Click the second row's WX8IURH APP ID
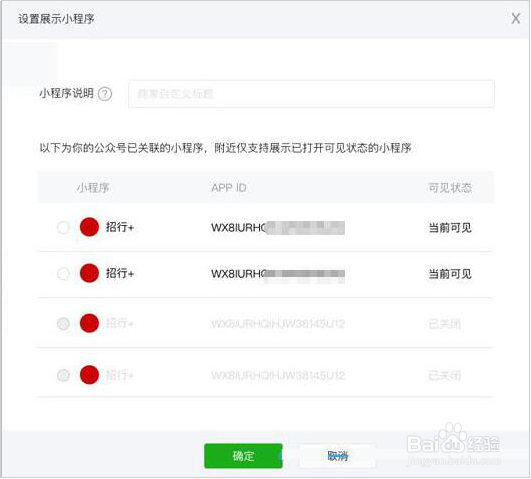Viewport: 531px width, 479px height. tap(278, 274)
